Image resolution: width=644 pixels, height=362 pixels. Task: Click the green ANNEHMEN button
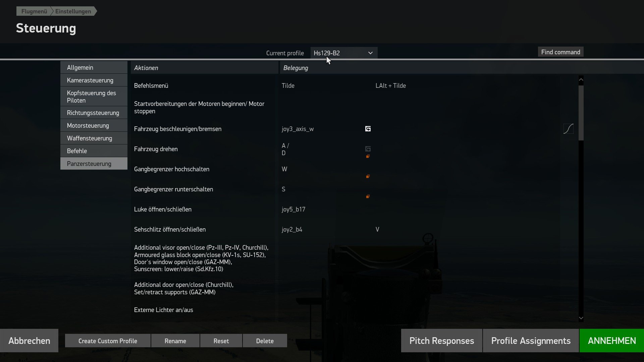pos(611,341)
